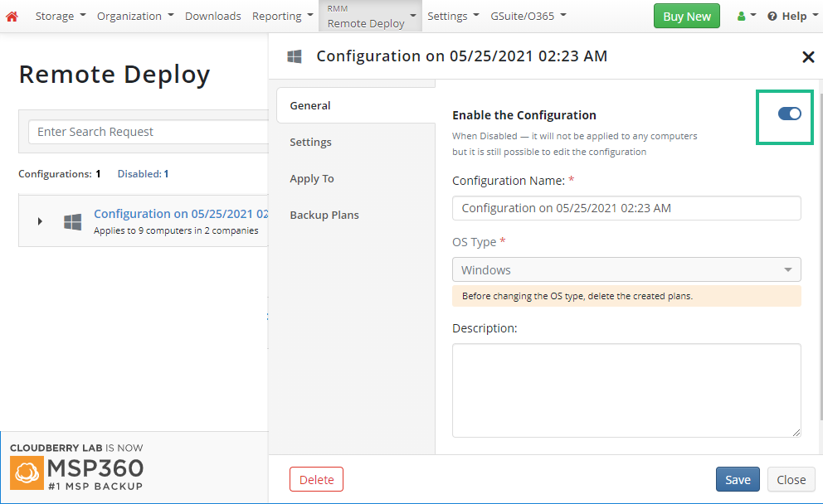Screen dimensions: 823x504
Task: Open the Downloads menu item
Action: pyautogui.click(x=212, y=17)
